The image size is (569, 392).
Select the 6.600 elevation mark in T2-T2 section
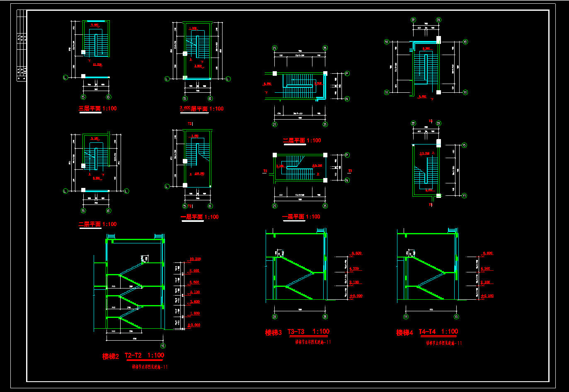[x=194, y=282]
